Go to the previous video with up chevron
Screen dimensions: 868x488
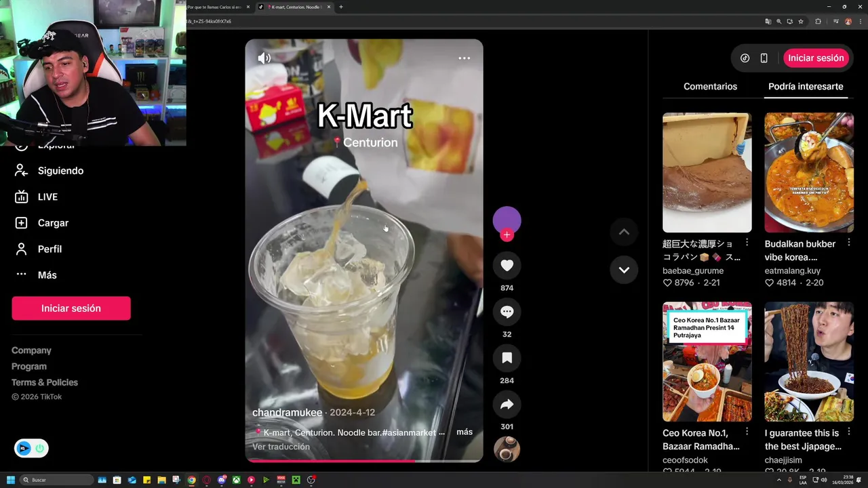(x=624, y=232)
